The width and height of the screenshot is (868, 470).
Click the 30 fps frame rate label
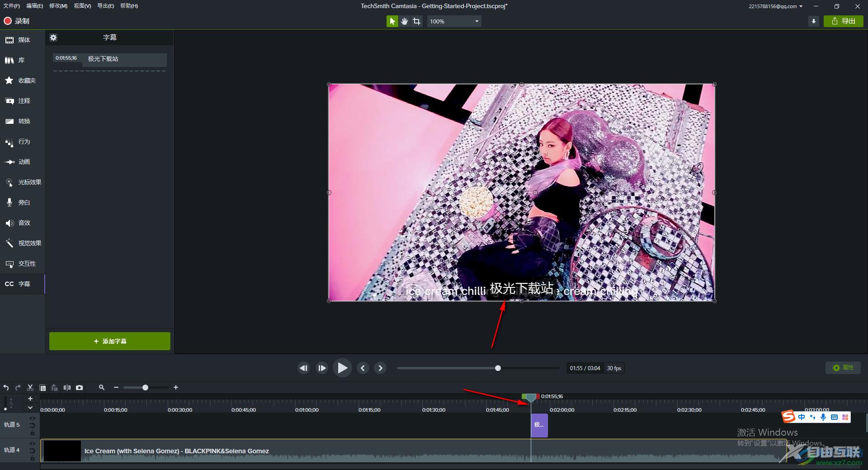pyautogui.click(x=614, y=368)
